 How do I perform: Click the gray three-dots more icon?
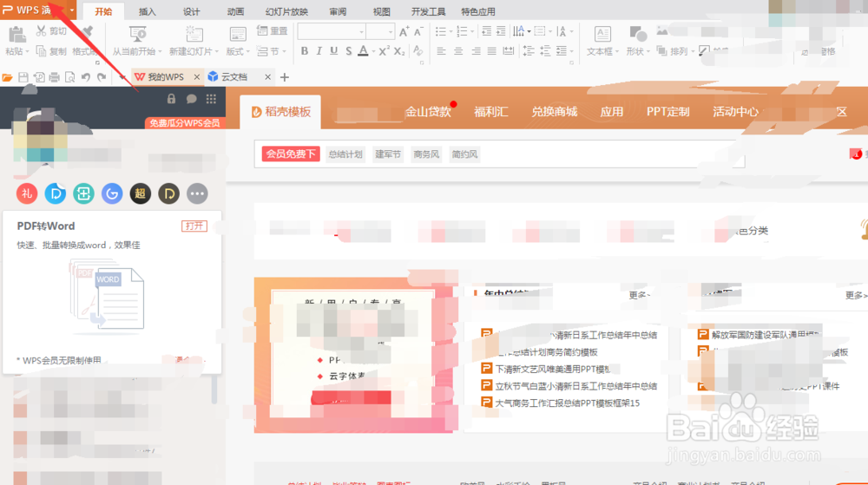click(197, 193)
